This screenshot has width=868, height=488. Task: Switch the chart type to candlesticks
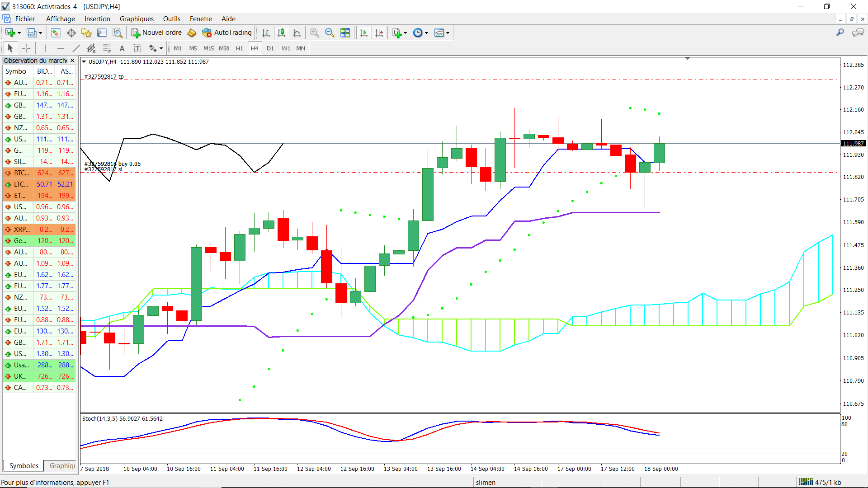click(281, 33)
